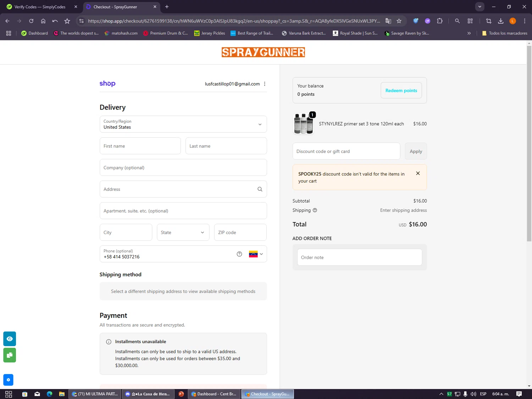The image size is (532, 399).
Task: Click the page vertical scrollbar
Action: tap(529, 144)
